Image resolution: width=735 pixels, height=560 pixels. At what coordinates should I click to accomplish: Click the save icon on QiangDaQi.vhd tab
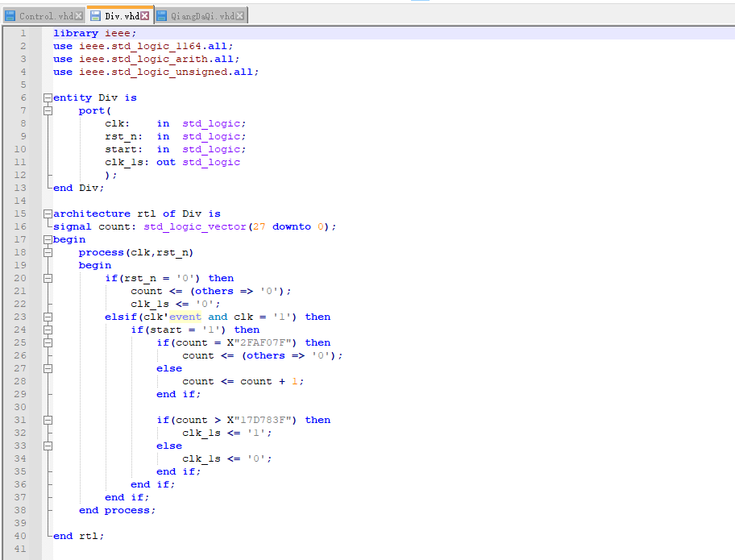162,16
